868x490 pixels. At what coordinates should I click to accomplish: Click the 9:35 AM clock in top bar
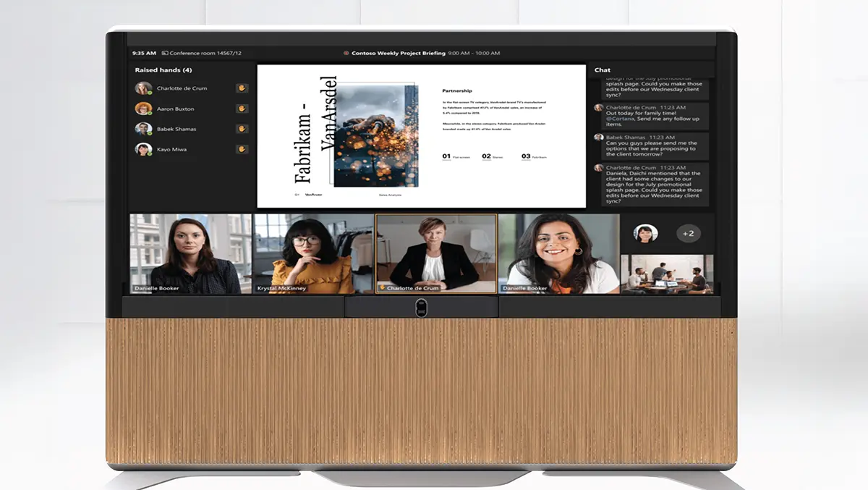click(x=145, y=53)
